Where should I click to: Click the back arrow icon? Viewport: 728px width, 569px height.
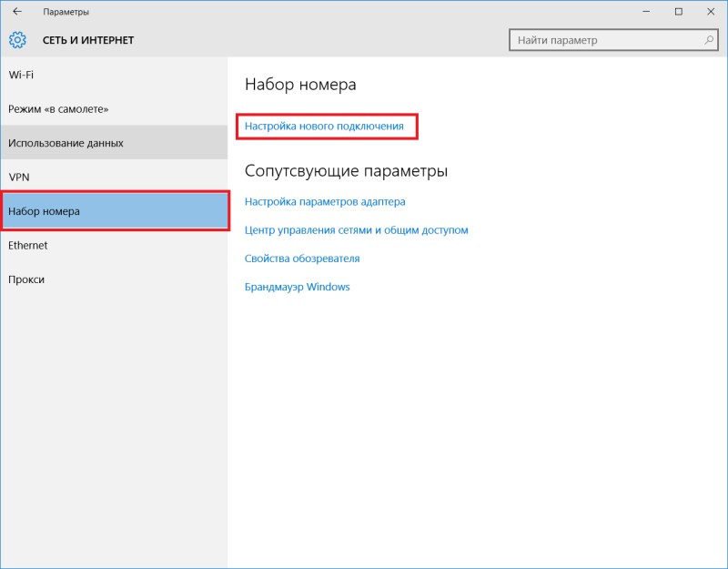coord(17,12)
